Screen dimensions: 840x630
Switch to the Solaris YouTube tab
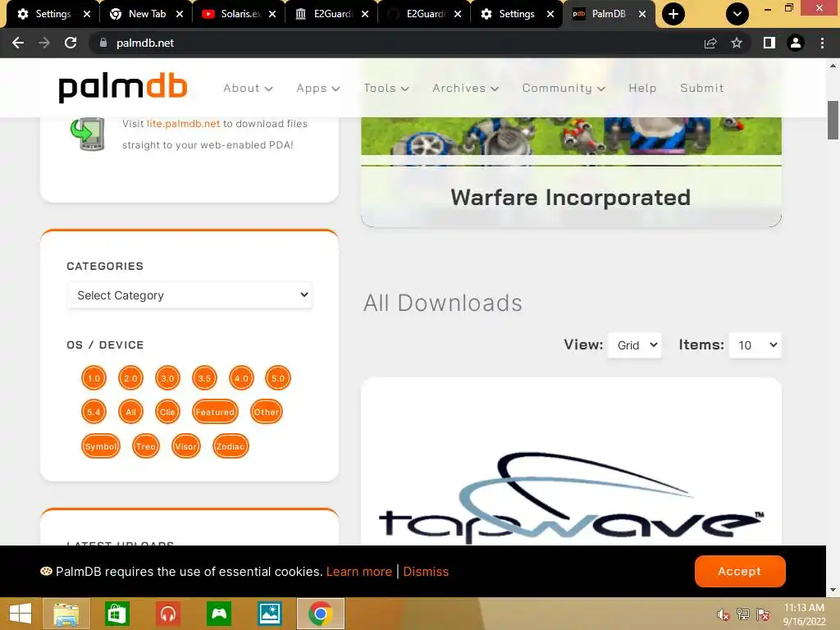coord(239,14)
